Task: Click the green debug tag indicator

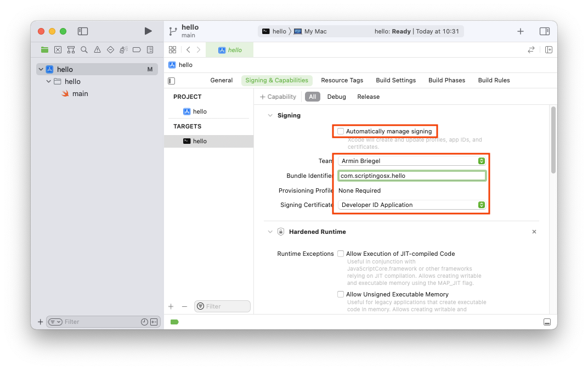Action: click(x=174, y=322)
